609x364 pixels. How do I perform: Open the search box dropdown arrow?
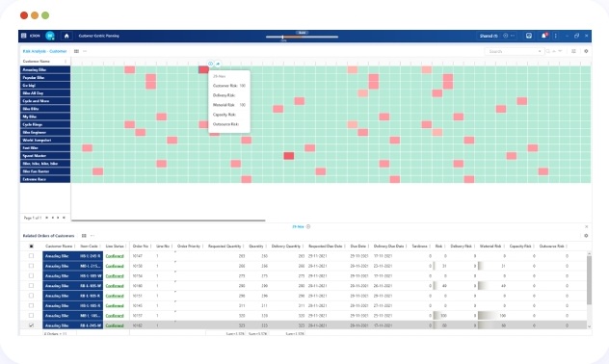[540, 51]
